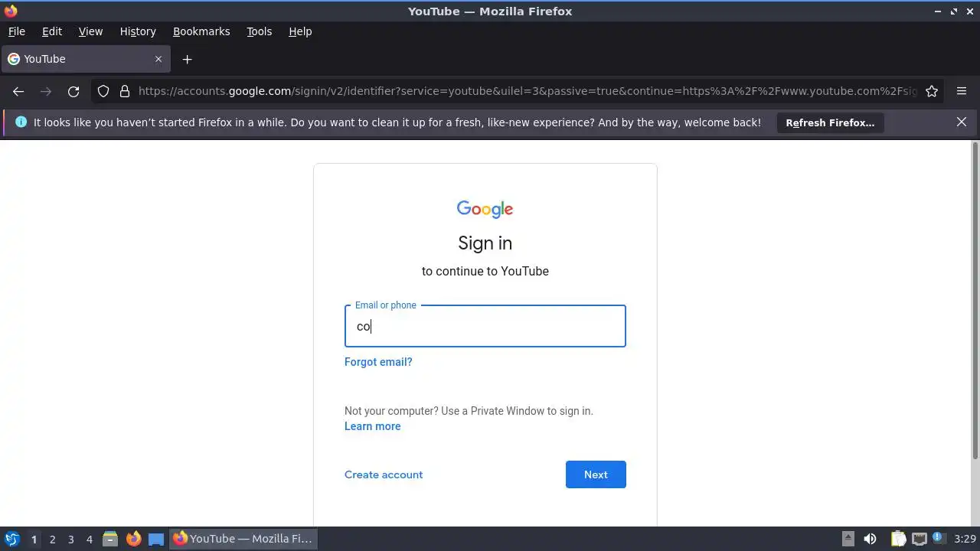Open the Learn more link

click(372, 426)
